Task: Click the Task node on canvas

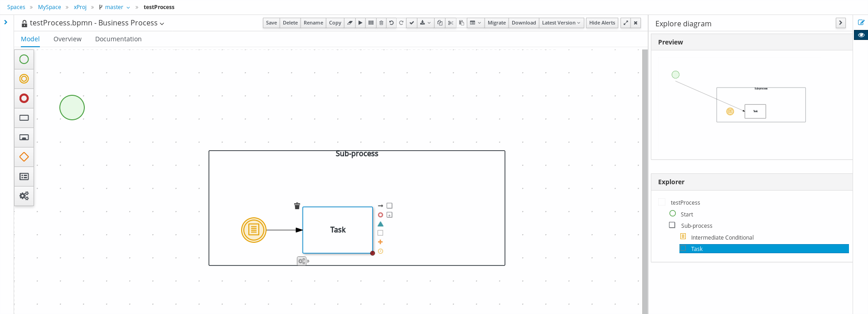Action: [x=338, y=230]
